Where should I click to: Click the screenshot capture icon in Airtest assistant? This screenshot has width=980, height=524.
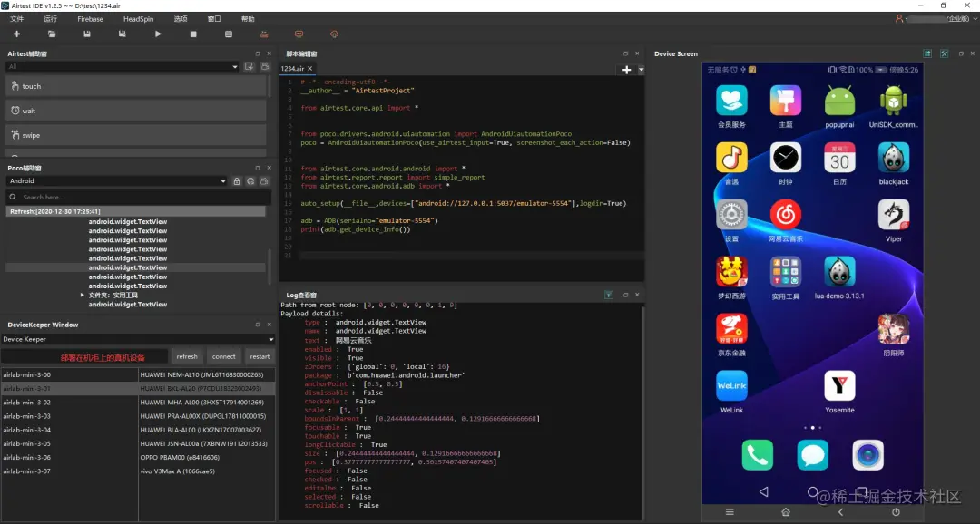pyautogui.click(x=250, y=66)
